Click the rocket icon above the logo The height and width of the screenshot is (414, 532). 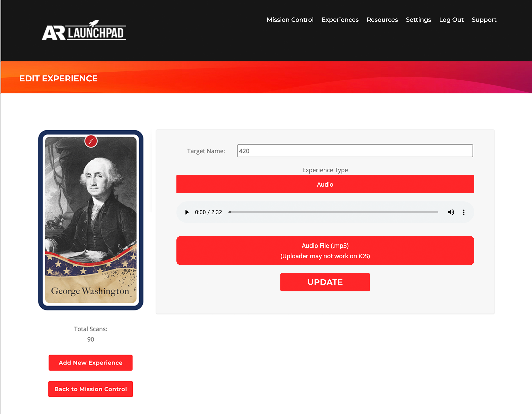[x=94, y=23]
